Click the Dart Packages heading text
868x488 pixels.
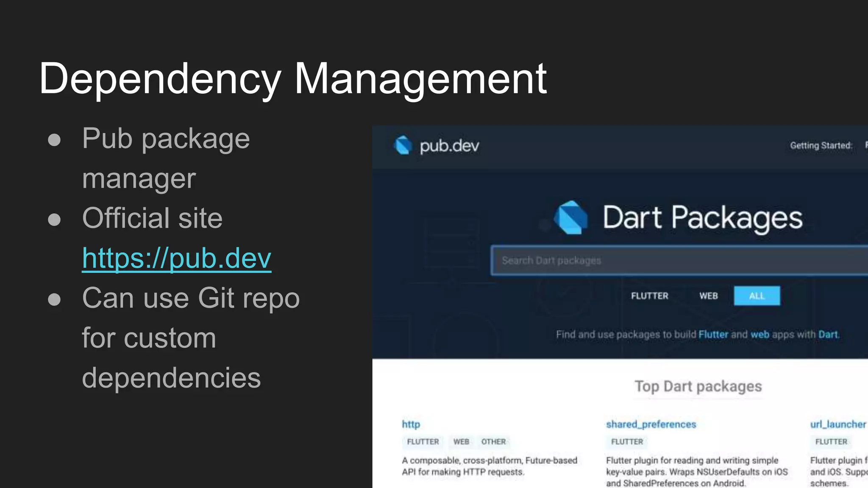(x=703, y=218)
